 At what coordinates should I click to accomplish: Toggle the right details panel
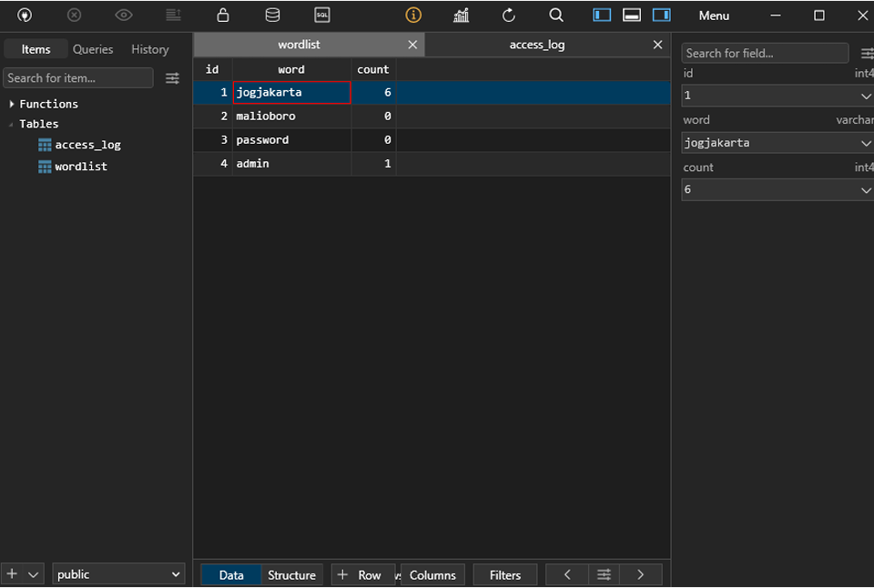(x=662, y=15)
